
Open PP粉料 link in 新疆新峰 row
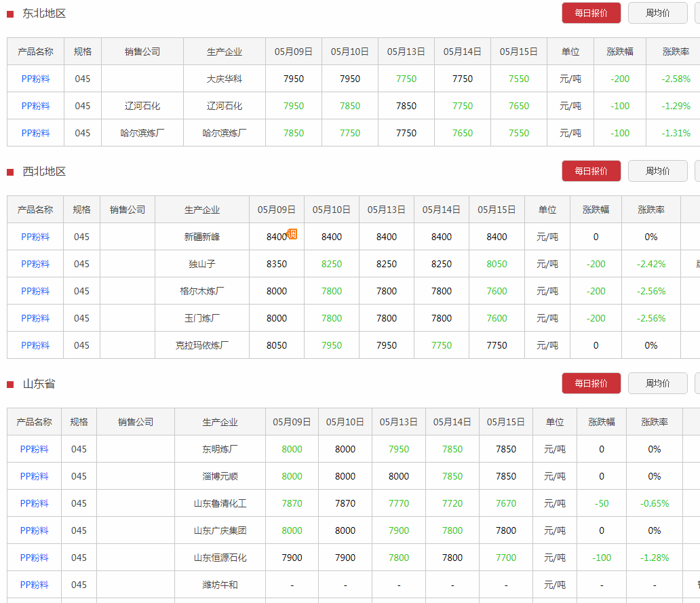tap(35, 237)
